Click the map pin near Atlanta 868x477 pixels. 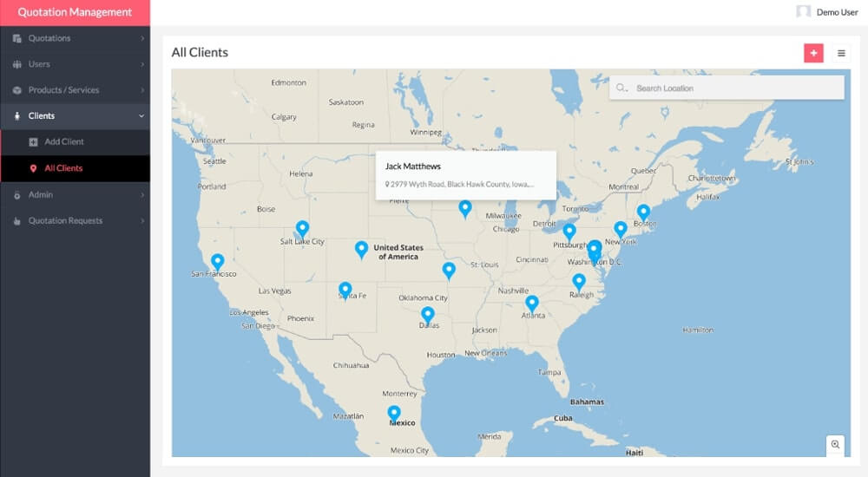(x=532, y=302)
